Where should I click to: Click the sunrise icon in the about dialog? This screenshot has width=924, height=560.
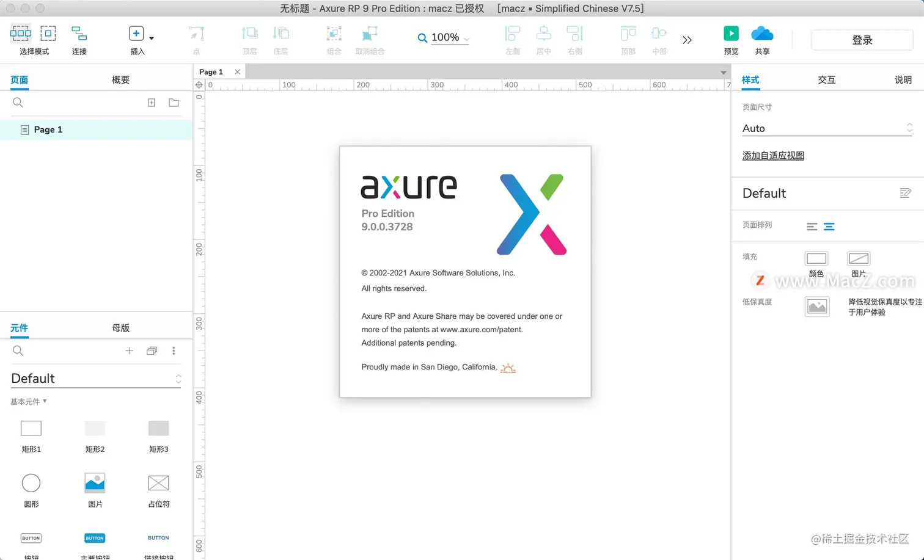point(508,368)
